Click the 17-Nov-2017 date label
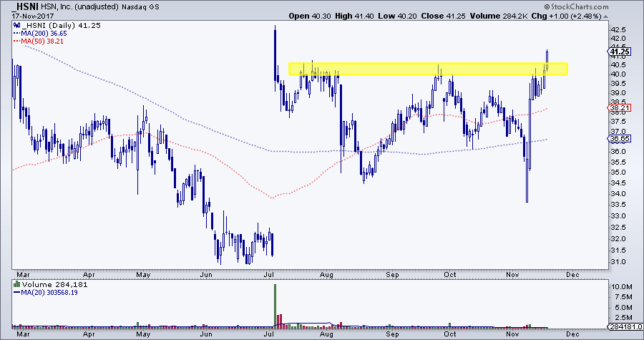Viewport: 644px width, 340px height. [x=26, y=15]
